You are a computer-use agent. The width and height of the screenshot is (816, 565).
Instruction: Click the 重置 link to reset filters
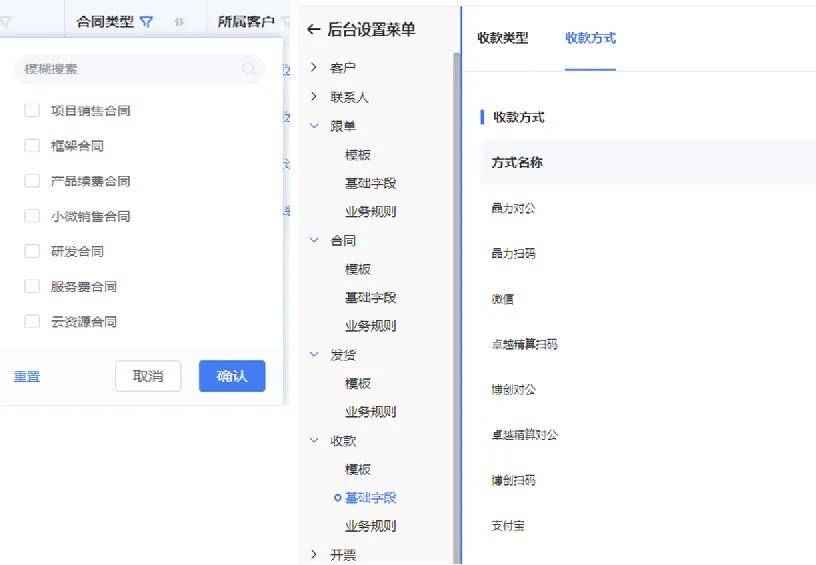click(27, 376)
